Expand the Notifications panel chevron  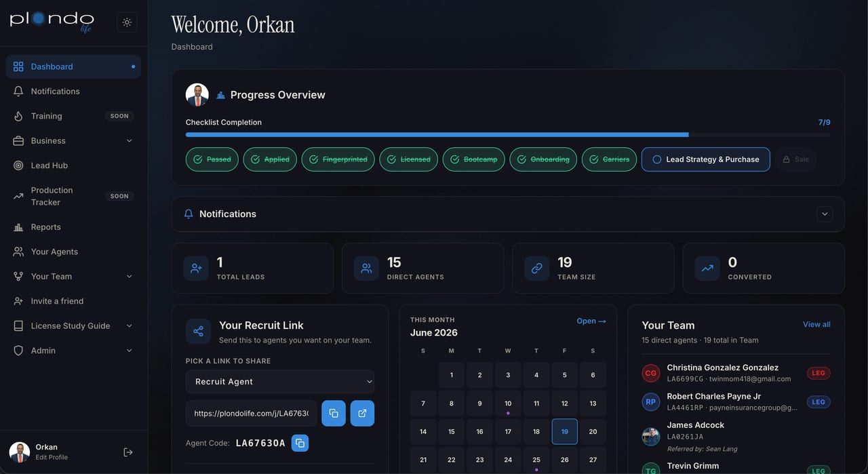pyautogui.click(x=825, y=214)
